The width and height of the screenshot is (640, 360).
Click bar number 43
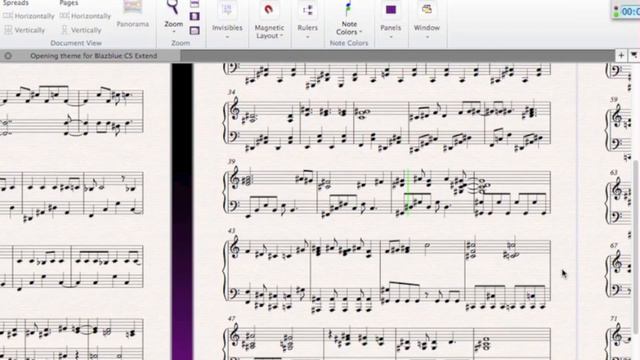click(232, 231)
